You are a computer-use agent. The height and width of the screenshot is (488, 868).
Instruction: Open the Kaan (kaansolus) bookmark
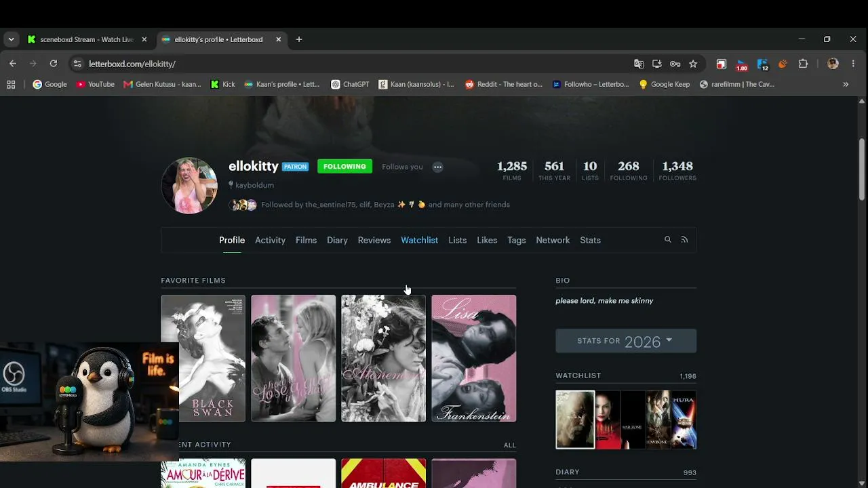click(x=416, y=84)
